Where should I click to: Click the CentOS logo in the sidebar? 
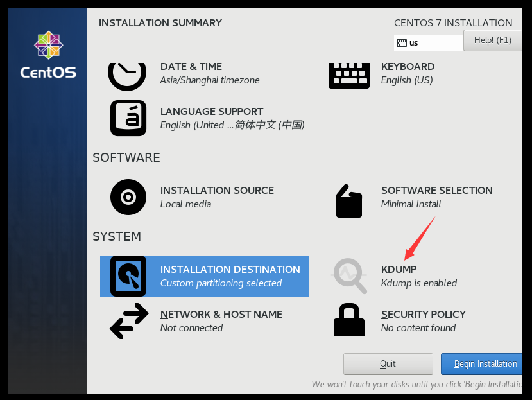tap(48, 55)
